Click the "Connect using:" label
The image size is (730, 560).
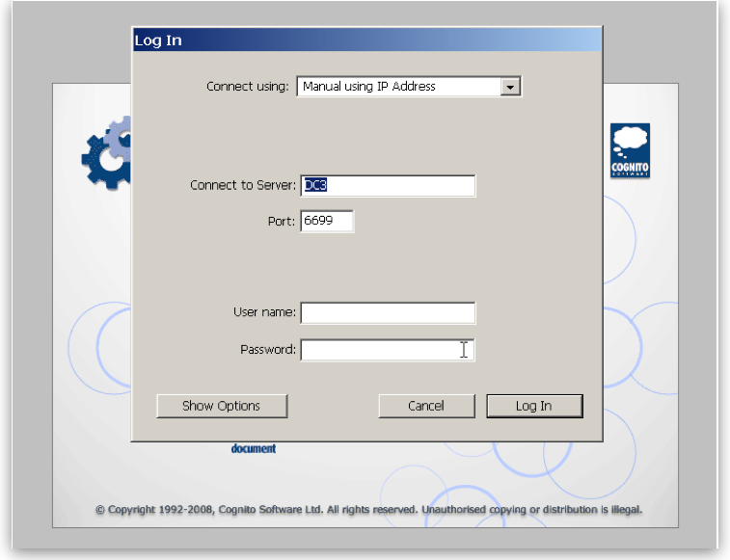[x=247, y=87]
